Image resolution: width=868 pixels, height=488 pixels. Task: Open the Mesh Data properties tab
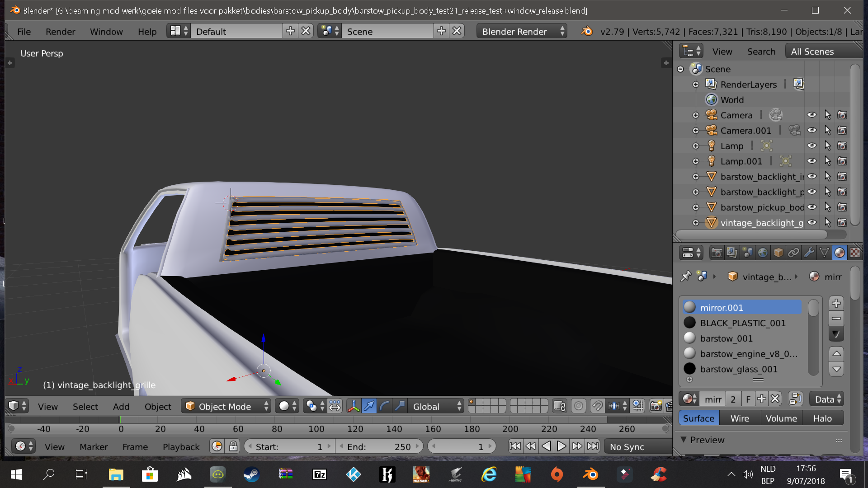click(824, 253)
